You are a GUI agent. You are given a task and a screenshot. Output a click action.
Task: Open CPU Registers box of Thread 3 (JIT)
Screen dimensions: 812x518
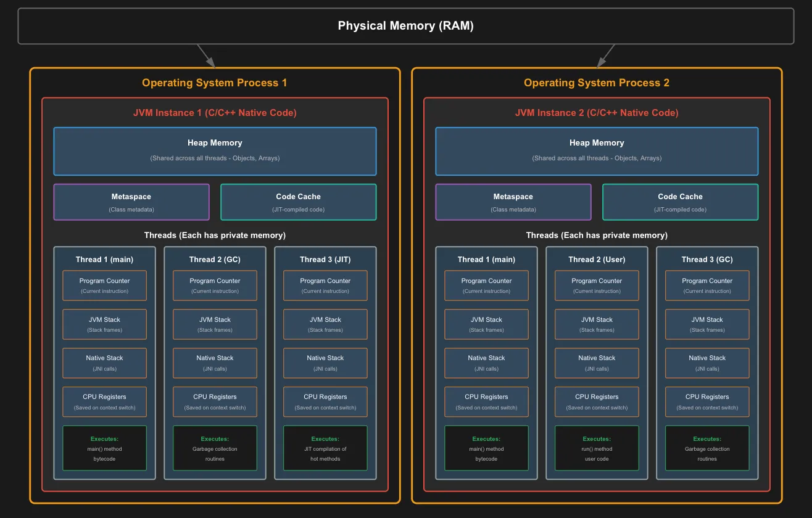(x=325, y=401)
